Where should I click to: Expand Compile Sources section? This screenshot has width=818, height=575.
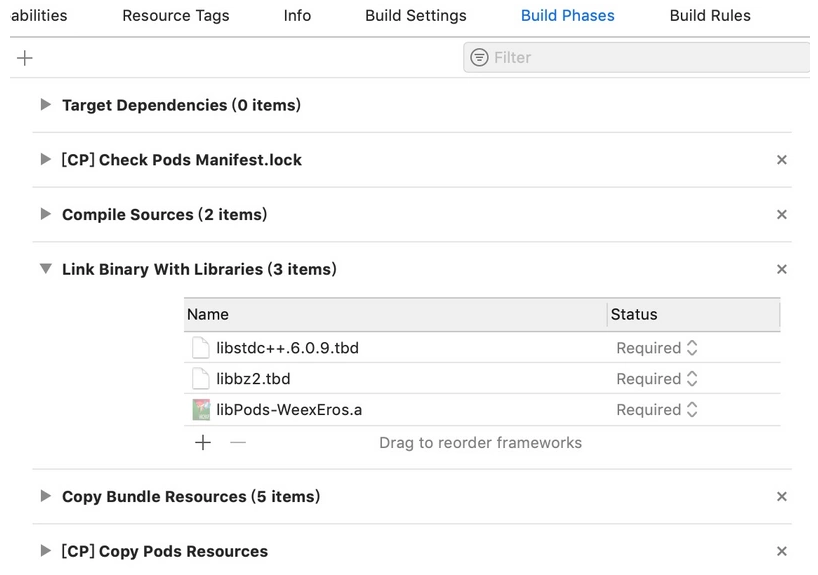(x=45, y=214)
